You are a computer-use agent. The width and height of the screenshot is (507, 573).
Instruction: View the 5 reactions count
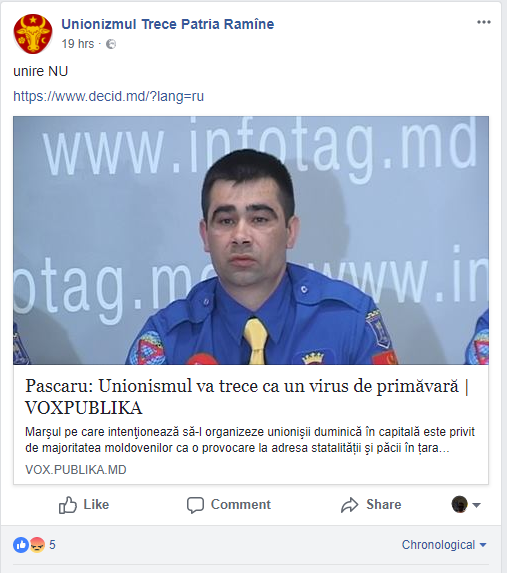(52, 545)
